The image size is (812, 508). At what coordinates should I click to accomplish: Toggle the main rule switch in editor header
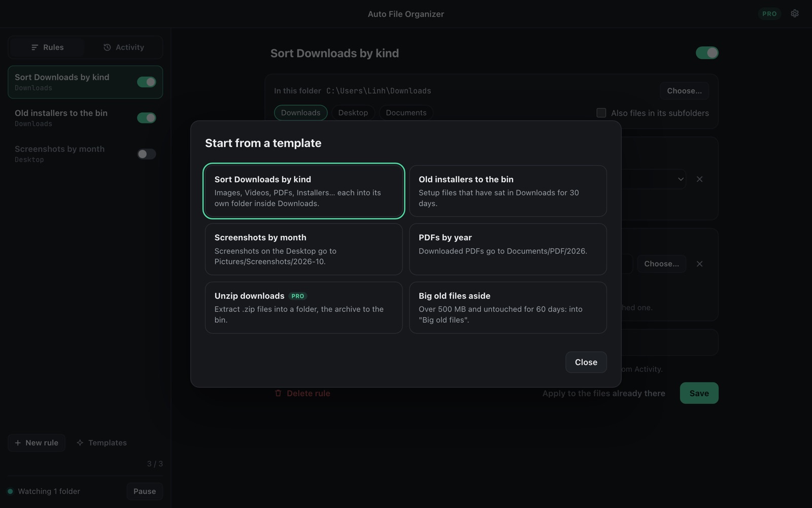[707, 53]
